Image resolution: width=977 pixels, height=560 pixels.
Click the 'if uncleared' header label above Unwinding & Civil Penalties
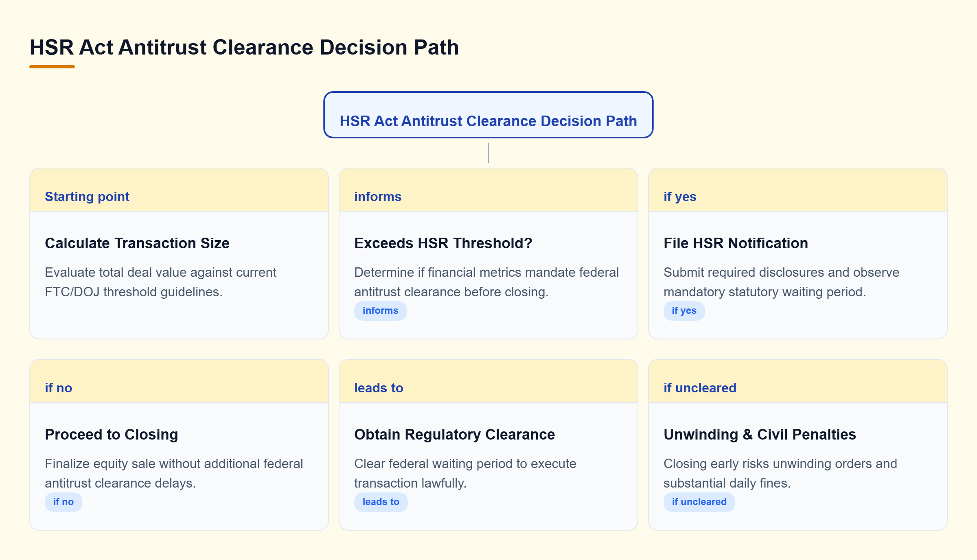pos(700,388)
